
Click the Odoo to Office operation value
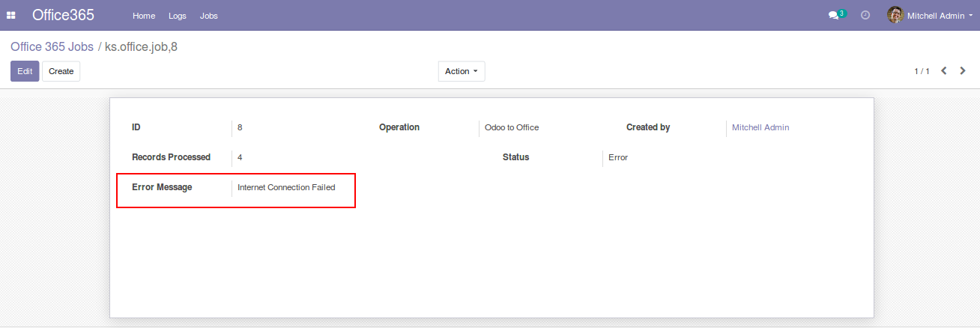[x=512, y=127]
